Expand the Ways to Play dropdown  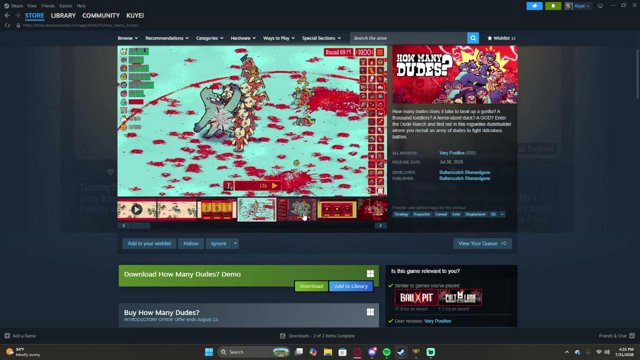pos(279,38)
